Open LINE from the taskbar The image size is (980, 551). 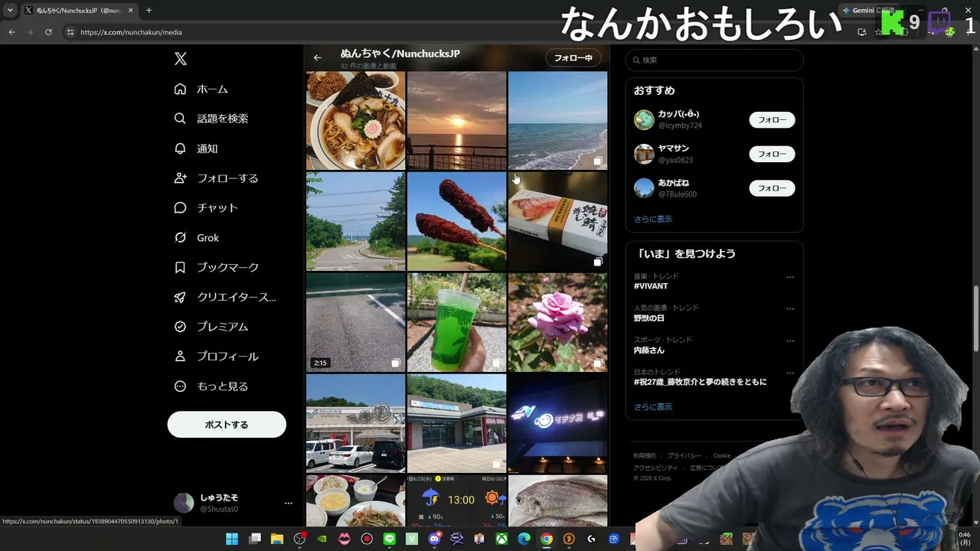tap(390, 539)
